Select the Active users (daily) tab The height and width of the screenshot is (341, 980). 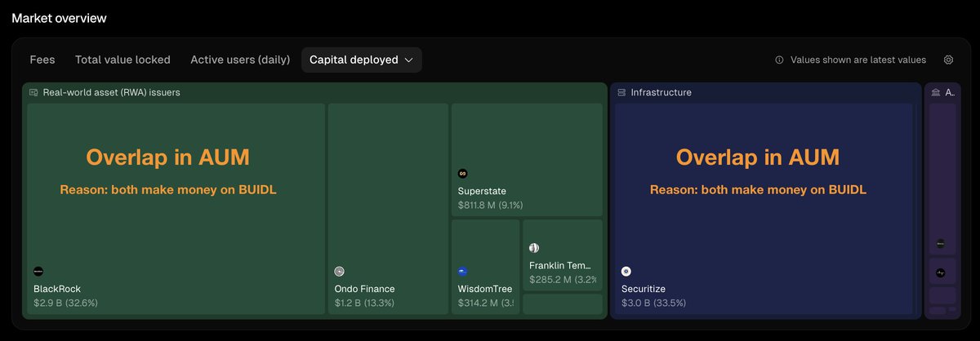tap(240, 60)
